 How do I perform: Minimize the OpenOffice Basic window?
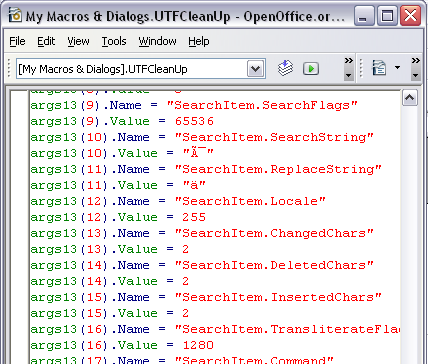[363, 16]
